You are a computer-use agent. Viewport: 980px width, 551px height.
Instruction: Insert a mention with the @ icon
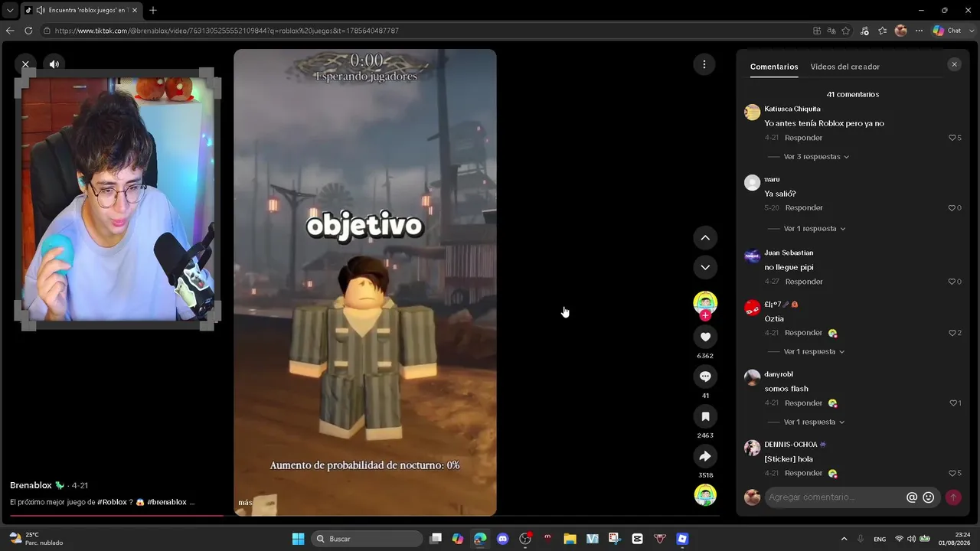click(x=912, y=497)
